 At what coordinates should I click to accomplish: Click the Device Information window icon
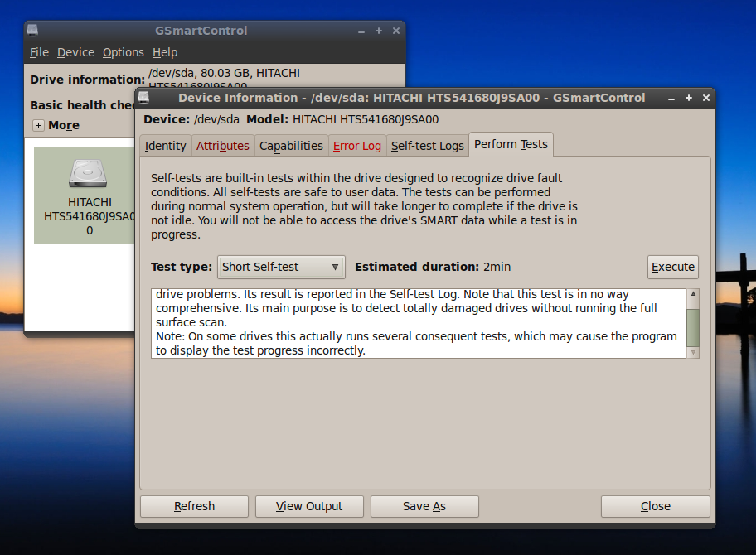[x=143, y=98]
